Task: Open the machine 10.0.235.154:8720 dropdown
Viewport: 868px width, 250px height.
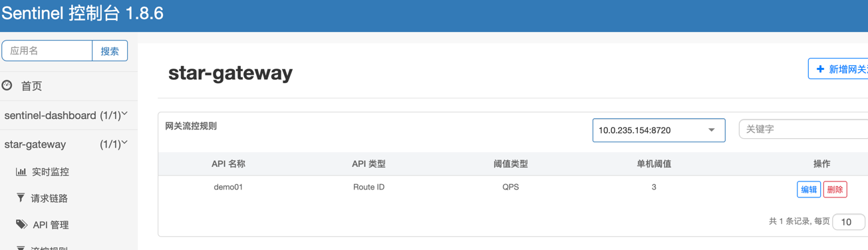Action: [x=658, y=130]
